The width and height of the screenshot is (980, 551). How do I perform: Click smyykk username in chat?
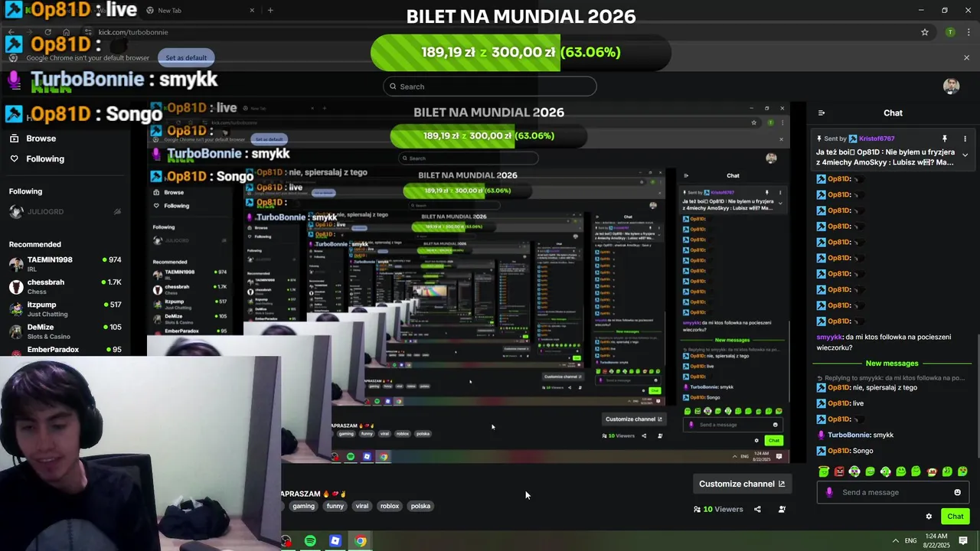click(x=830, y=337)
